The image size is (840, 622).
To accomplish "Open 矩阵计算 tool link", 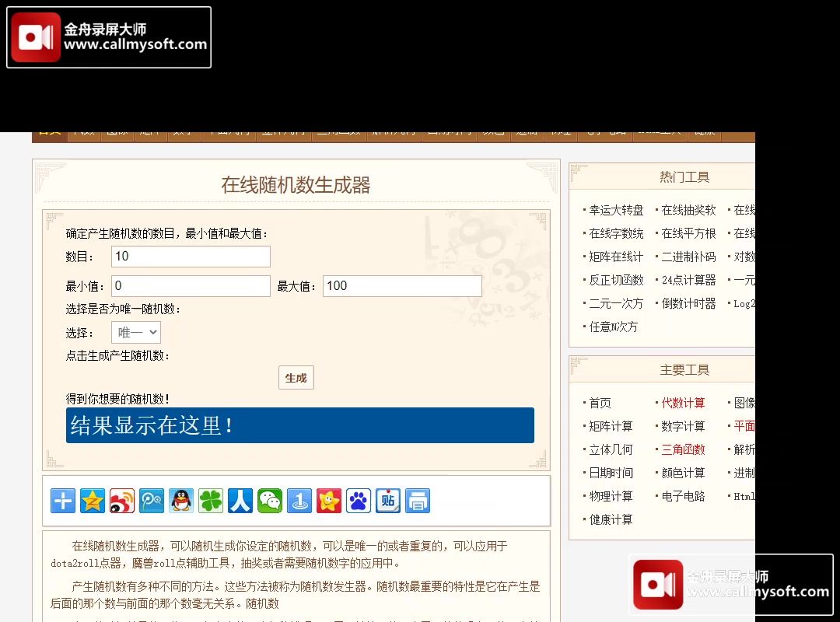I will [611, 426].
